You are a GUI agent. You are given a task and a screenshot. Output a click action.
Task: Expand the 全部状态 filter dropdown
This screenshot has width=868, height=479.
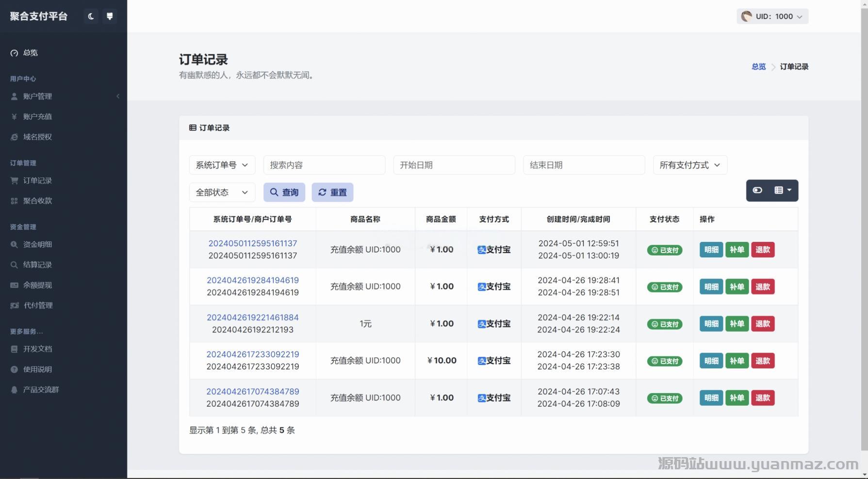pos(222,192)
